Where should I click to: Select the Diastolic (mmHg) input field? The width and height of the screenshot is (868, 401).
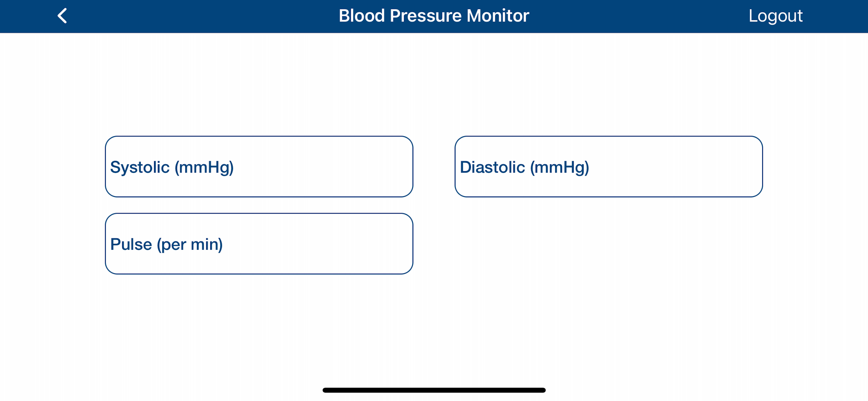pyautogui.click(x=609, y=167)
